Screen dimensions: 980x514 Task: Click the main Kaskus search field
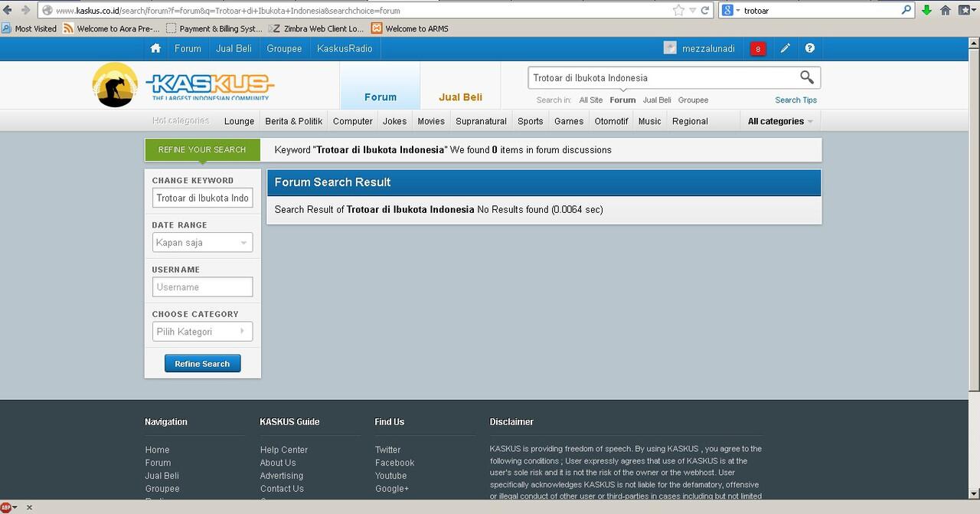tap(662, 77)
